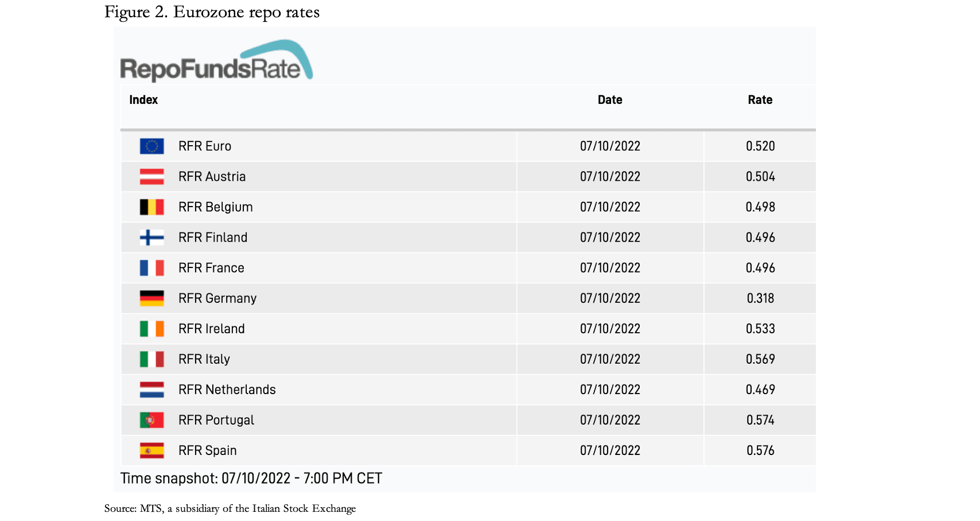Click the Figure 2 Eurozone repo rates title
Image resolution: width=980 pixels, height=521 pixels.
pos(212,12)
